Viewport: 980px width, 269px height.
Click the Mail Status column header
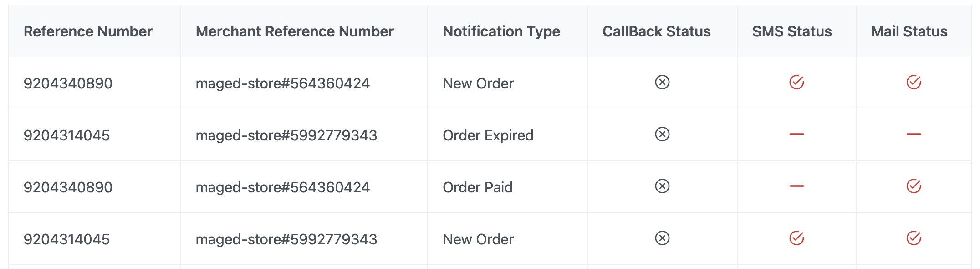pos(909,31)
